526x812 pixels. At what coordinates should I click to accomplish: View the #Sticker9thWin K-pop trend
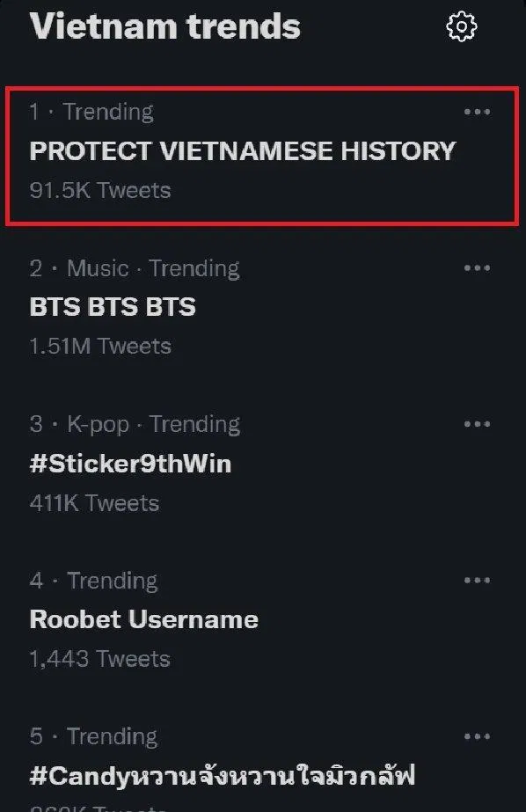(x=130, y=464)
